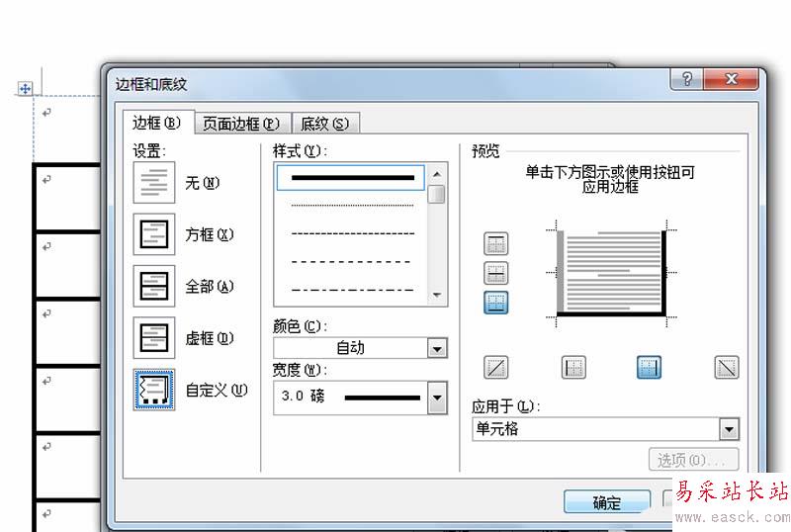Click the 自动 color field
This screenshot has height=532, width=791.
tap(351, 348)
